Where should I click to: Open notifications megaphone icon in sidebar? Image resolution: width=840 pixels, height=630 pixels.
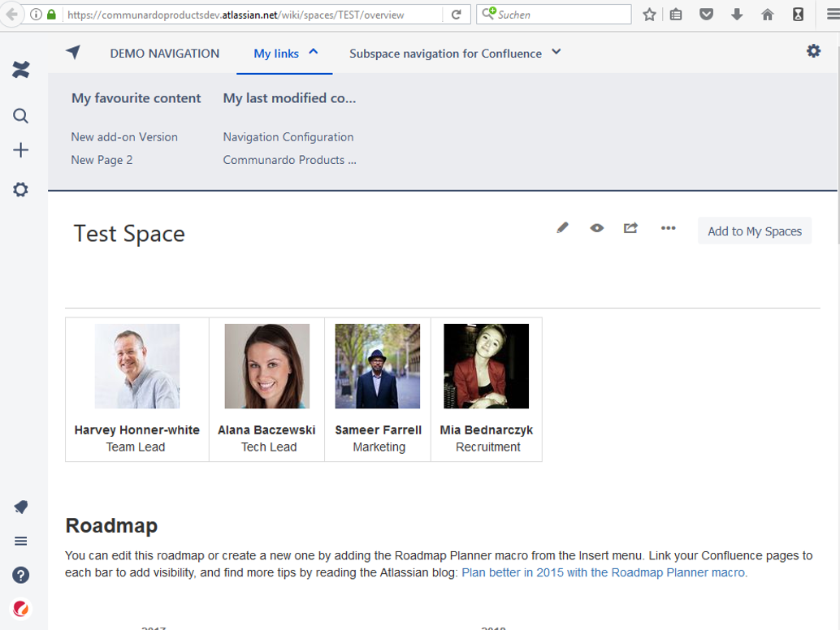[20, 507]
